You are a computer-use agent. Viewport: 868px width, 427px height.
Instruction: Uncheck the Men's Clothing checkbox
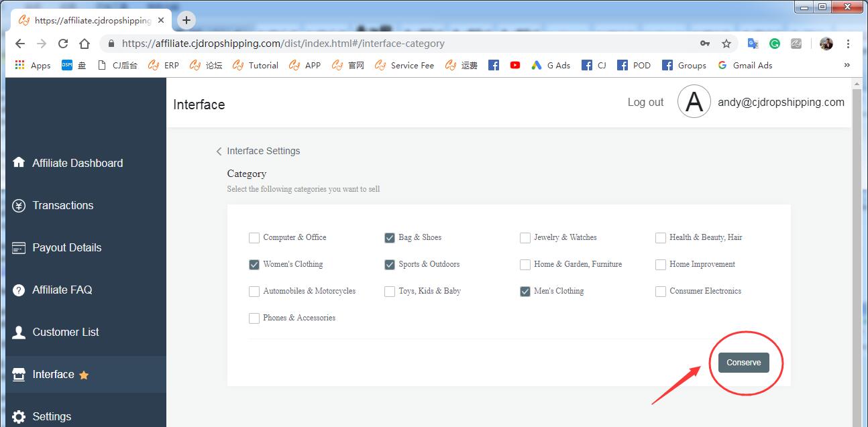(x=525, y=292)
